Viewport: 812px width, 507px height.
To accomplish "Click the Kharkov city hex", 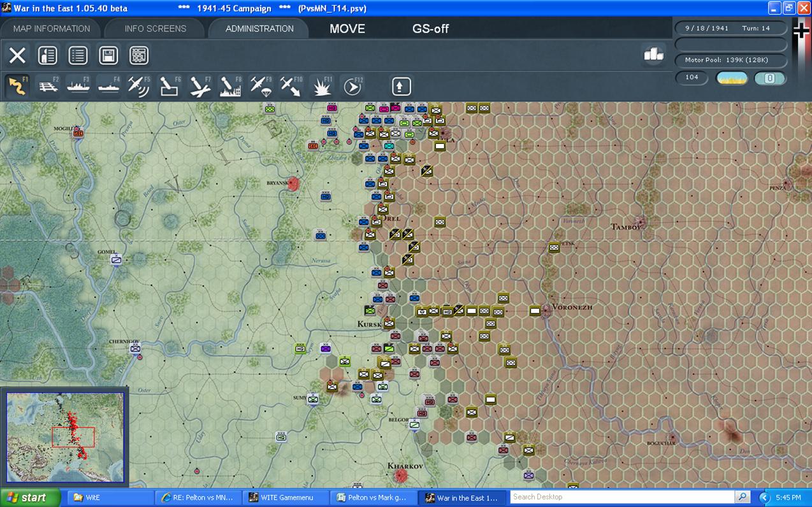I will [x=402, y=476].
